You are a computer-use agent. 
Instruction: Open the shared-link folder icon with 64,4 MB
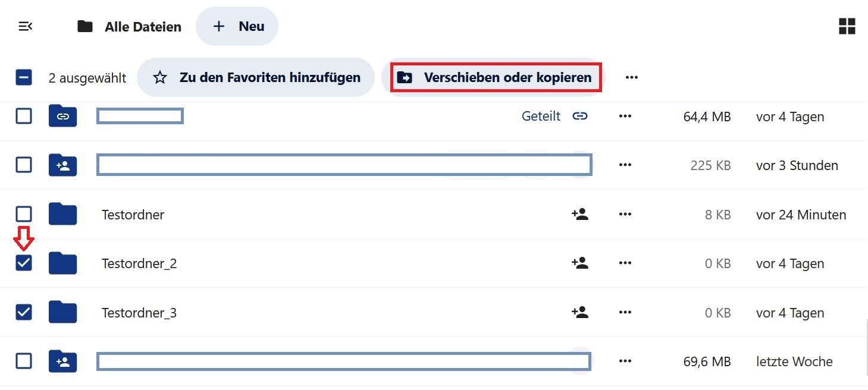tap(62, 116)
